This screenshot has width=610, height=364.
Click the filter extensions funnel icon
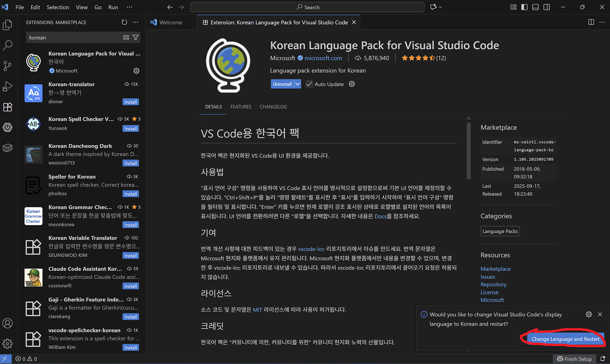click(x=136, y=37)
